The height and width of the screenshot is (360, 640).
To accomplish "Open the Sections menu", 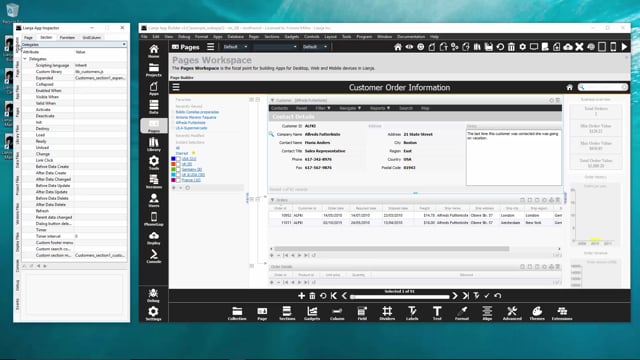I will (x=272, y=37).
